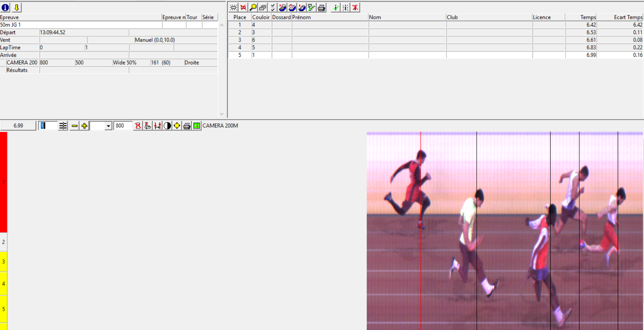Viewport: 644px width, 330px height.
Task: Click the red-crossed frame delete icon
Action: click(x=243, y=7)
